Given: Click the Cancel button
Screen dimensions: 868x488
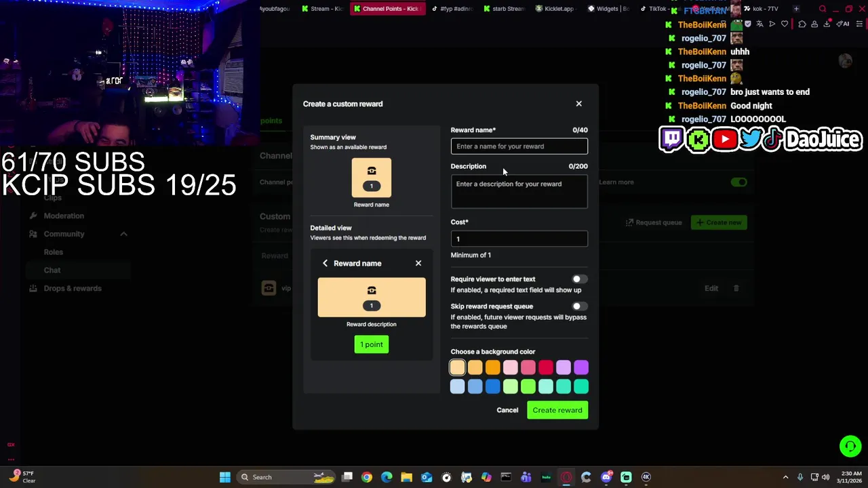Looking at the screenshot, I should coord(507,410).
